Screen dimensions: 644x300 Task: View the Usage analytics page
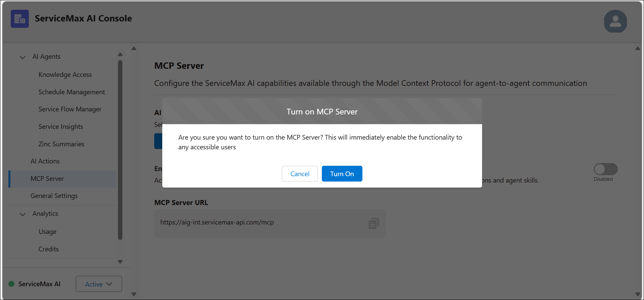(47, 232)
